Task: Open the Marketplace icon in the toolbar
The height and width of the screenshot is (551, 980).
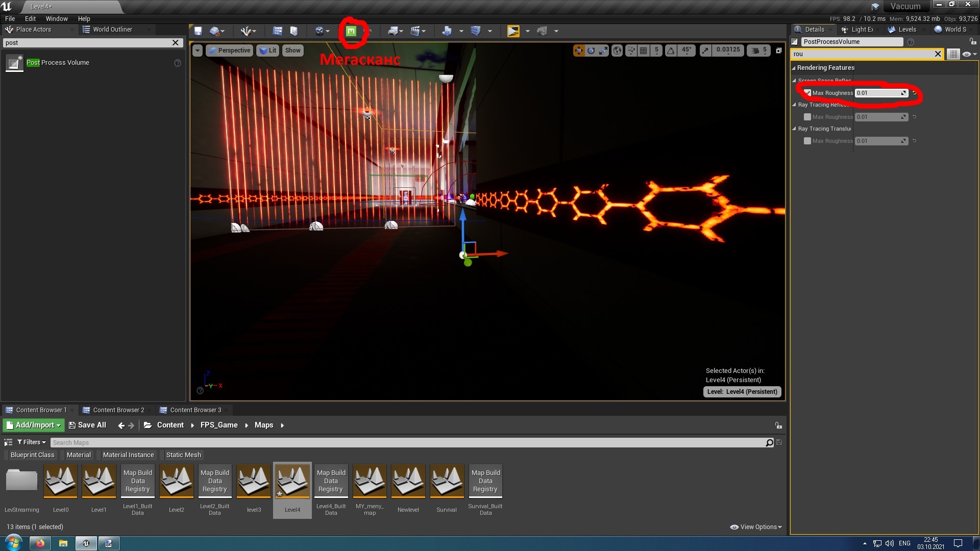Action: click(x=294, y=31)
